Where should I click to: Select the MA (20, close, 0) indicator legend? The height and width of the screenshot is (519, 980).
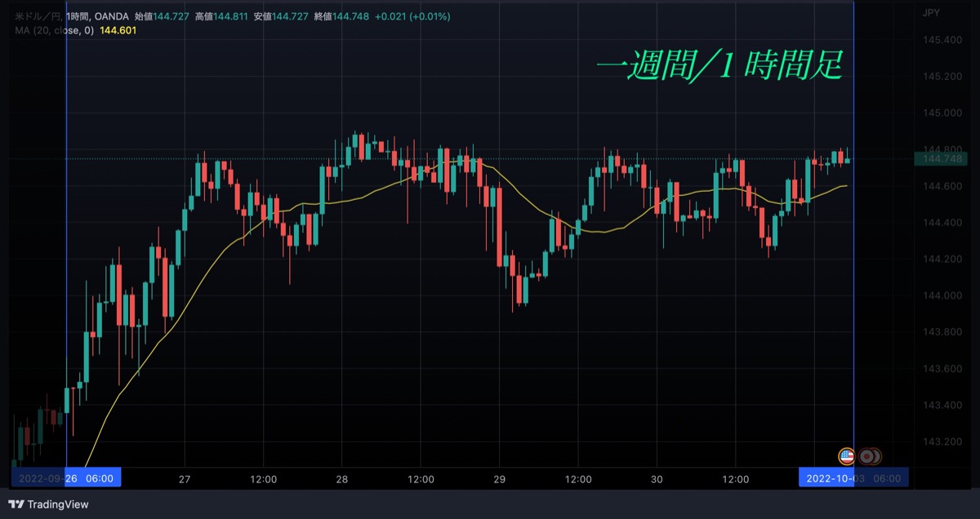55,31
